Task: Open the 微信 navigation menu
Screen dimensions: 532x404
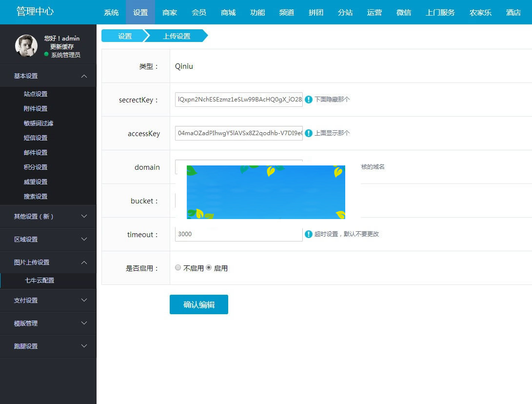Action: [x=404, y=12]
